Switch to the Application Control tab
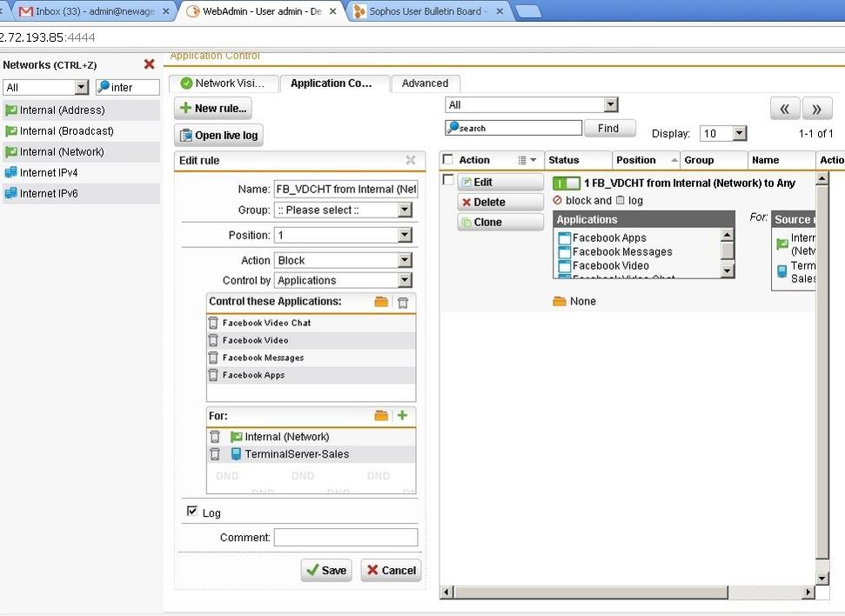845x616 pixels. pos(335,84)
